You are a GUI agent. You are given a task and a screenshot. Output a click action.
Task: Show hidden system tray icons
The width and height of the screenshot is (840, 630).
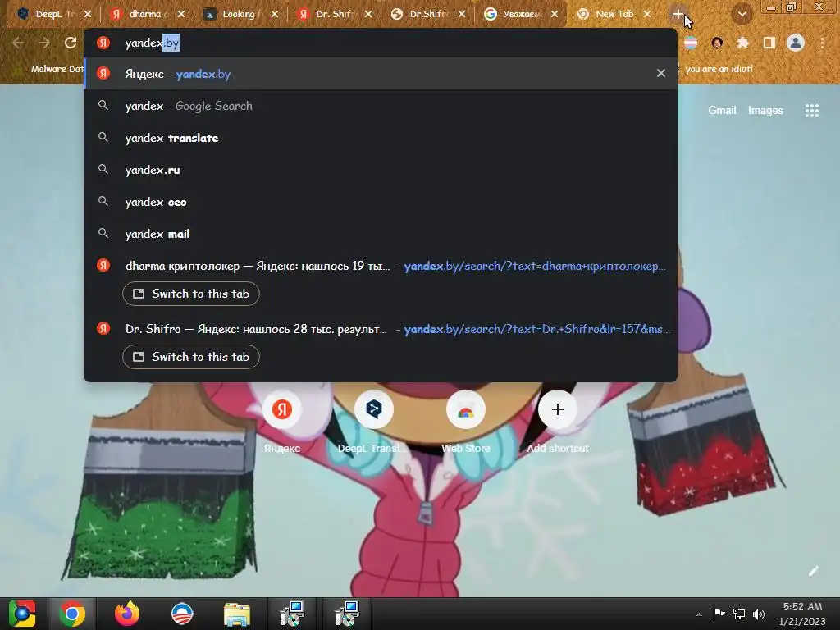click(699, 614)
